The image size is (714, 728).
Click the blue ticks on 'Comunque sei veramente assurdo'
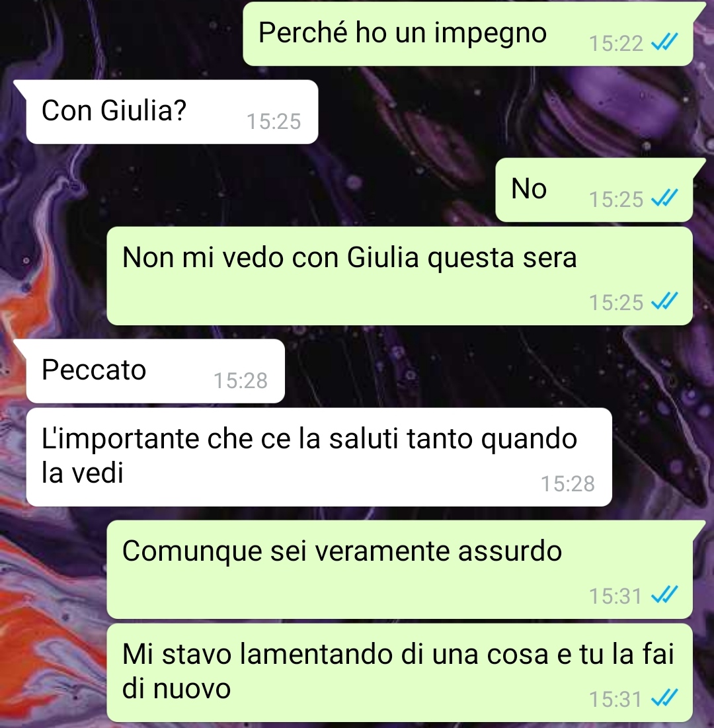[x=664, y=595]
